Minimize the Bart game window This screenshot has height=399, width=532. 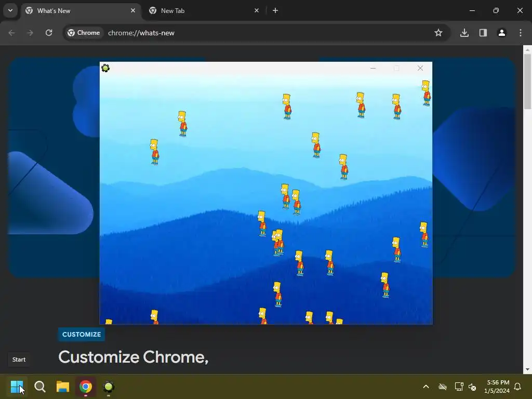pyautogui.click(x=373, y=68)
